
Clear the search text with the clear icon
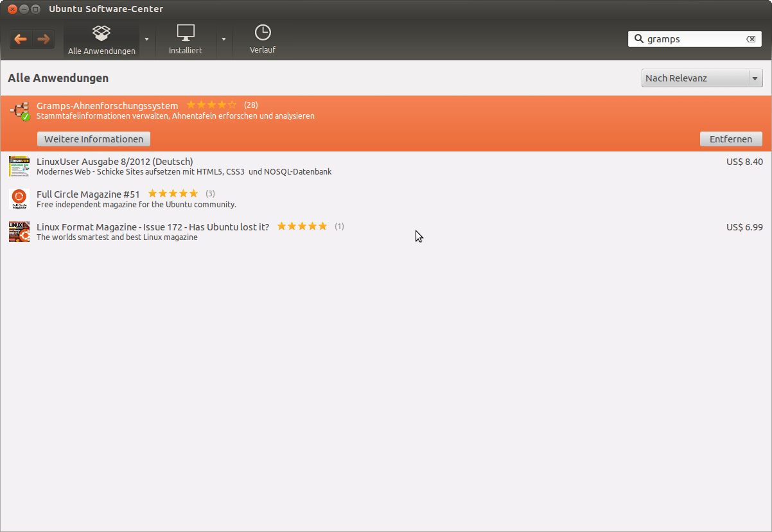[751, 39]
